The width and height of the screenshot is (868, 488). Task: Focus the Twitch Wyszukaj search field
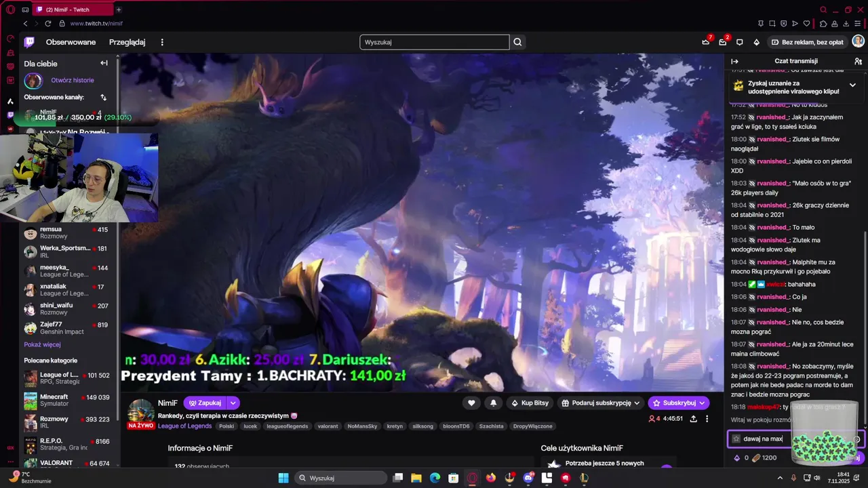[x=434, y=42]
